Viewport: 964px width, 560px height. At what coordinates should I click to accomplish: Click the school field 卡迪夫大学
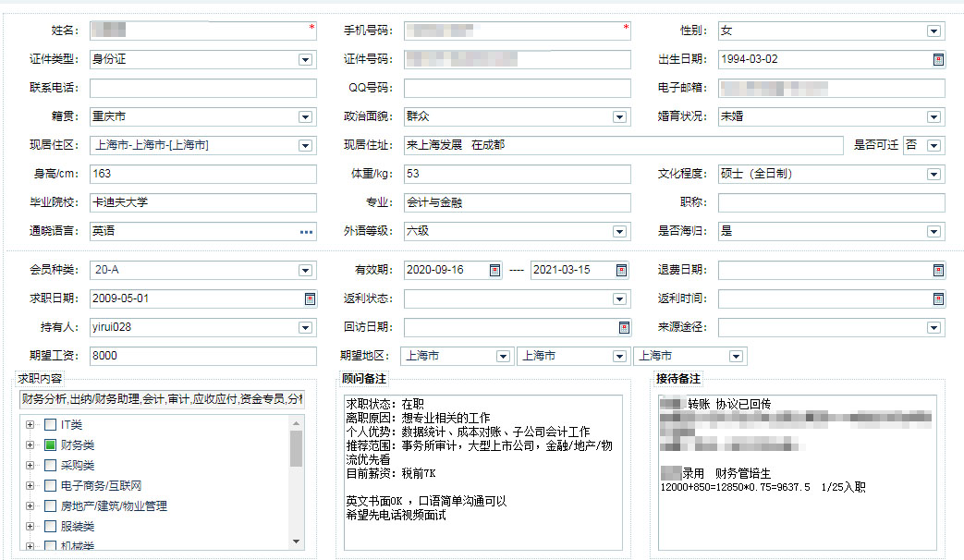pos(203,203)
